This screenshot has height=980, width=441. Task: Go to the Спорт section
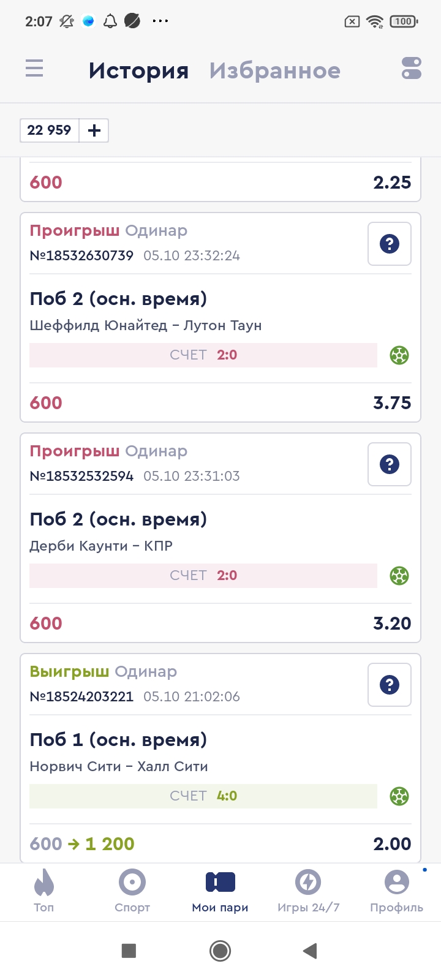[x=132, y=891]
